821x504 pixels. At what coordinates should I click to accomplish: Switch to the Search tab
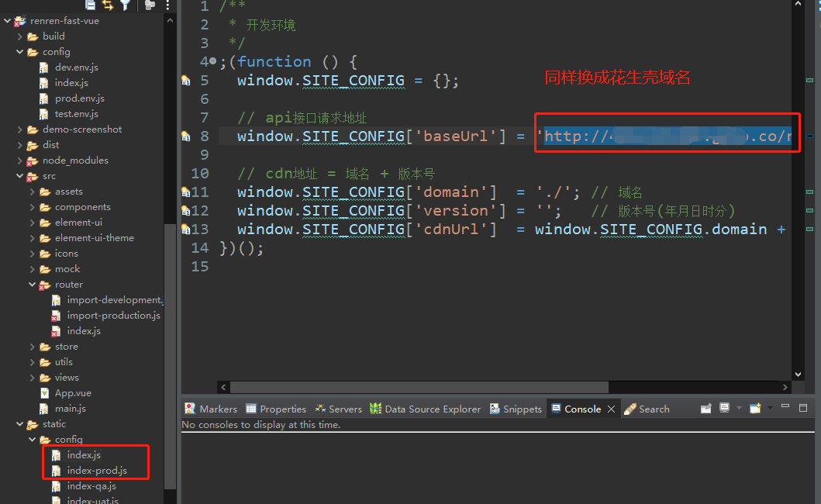pyautogui.click(x=647, y=409)
